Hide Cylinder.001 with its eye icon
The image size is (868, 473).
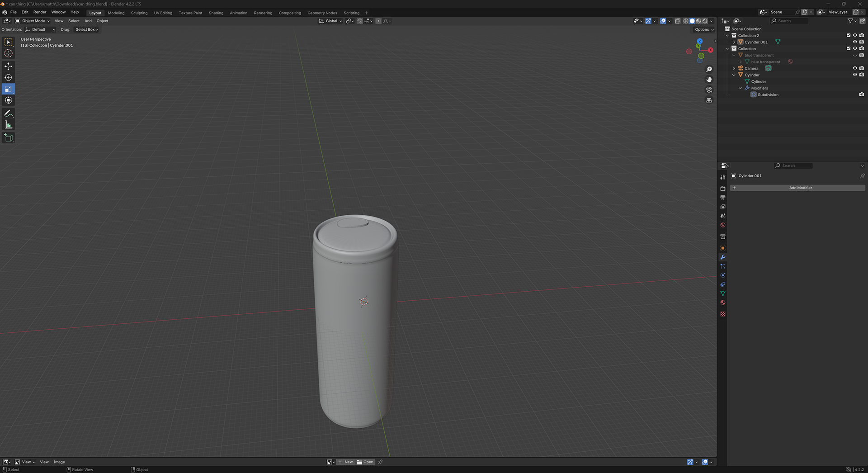pyautogui.click(x=855, y=42)
